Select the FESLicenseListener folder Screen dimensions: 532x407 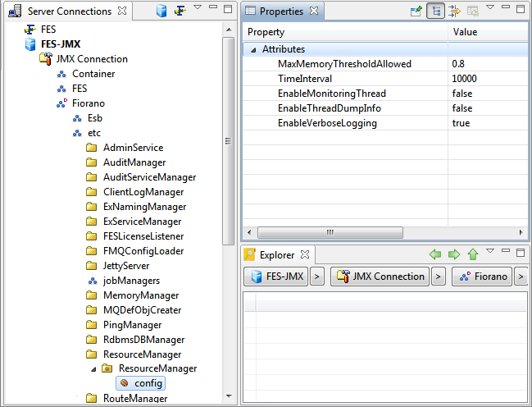(143, 236)
